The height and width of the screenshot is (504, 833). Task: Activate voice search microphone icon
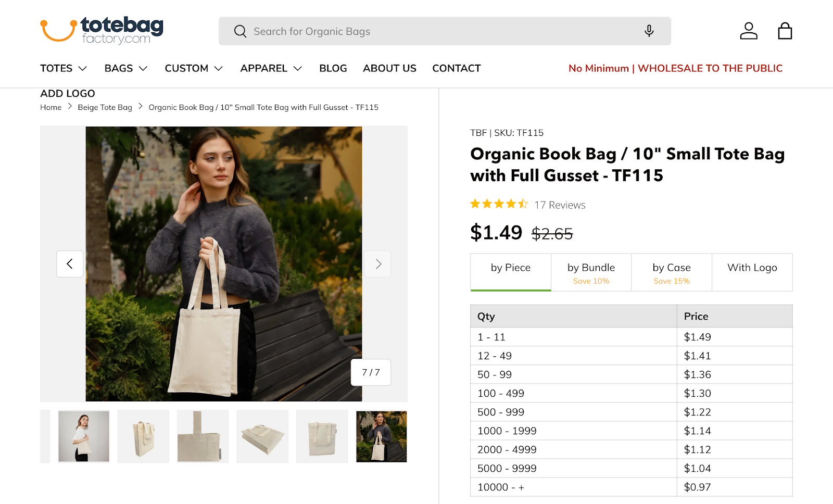649,31
